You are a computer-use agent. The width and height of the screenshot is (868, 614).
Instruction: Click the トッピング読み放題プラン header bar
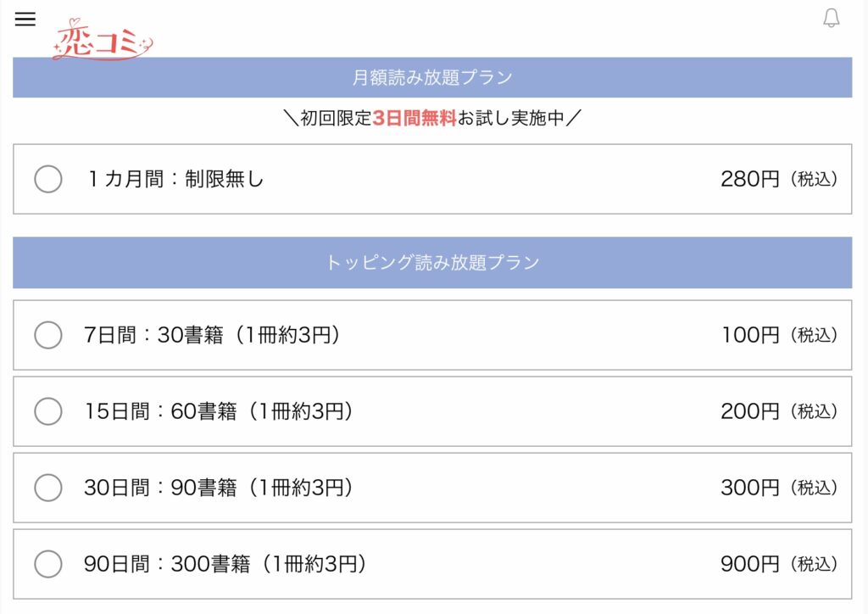click(432, 262)
